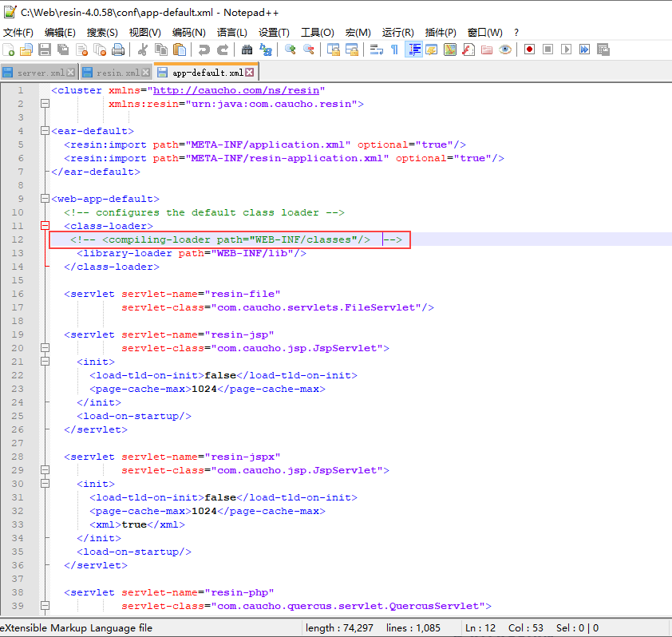The height and width of the screenshot is (637, 672).
Task: Collapse class-loader fold at line 11
Action: (x=45, y=225)
